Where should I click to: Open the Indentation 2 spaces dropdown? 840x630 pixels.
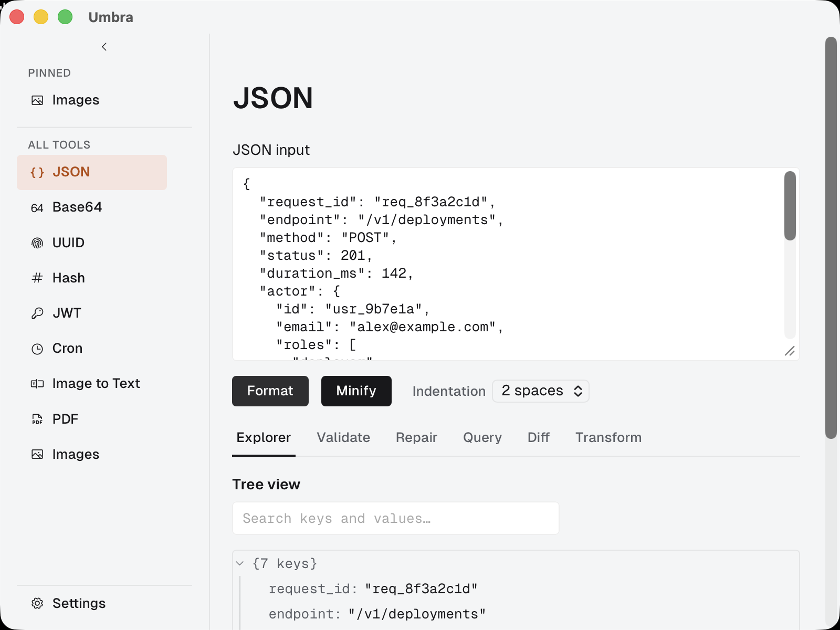pyautogui.click(x=541, y=391)
